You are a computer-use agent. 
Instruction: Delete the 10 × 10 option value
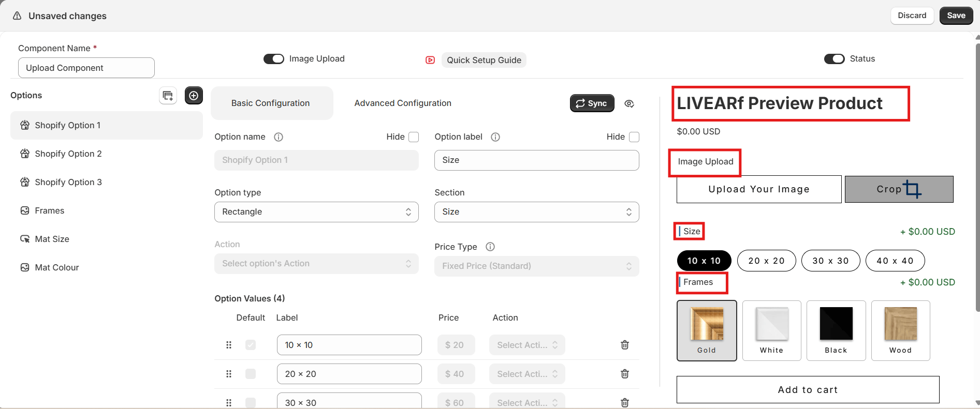[625, 345]
